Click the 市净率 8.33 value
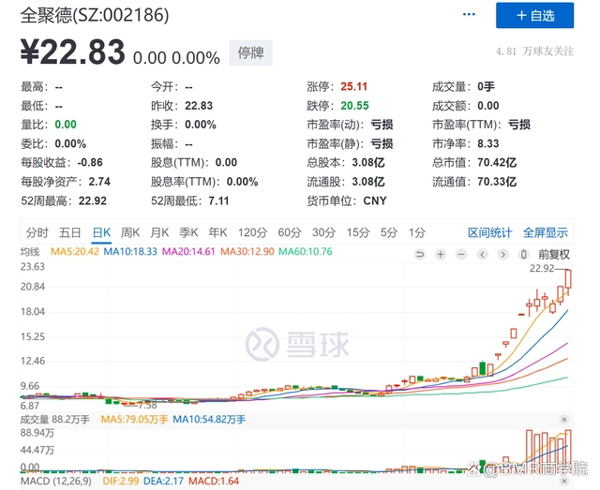This screenshot has height=490, width=600. [x=488, y=144]
